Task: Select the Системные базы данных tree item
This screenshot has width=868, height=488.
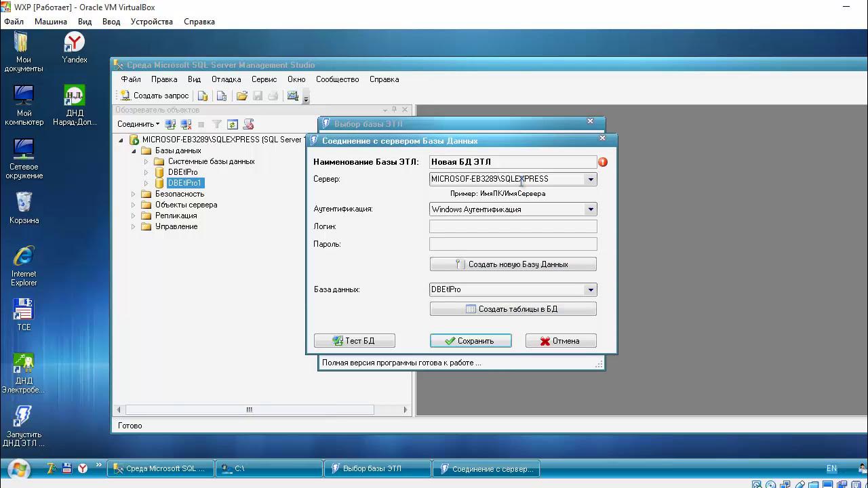Action: click(211, 161)
